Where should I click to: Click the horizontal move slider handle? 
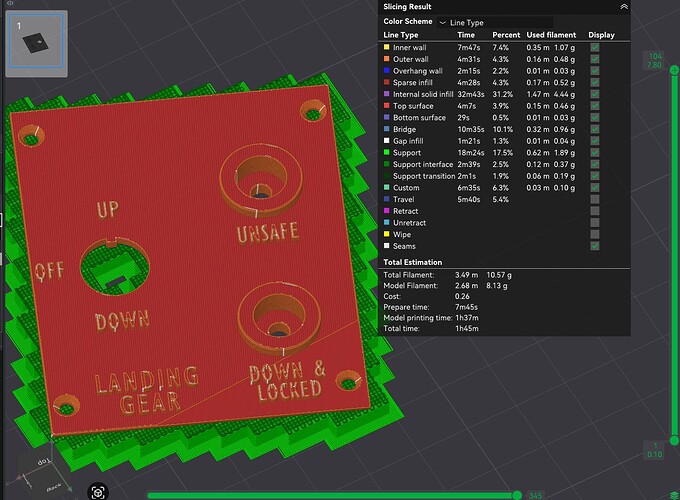coord(517,495)
